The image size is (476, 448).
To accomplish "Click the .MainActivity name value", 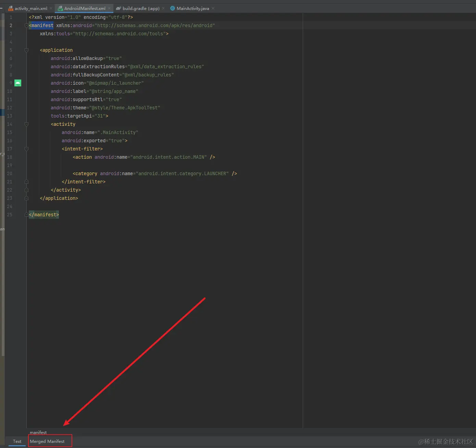I will (118, 132).
